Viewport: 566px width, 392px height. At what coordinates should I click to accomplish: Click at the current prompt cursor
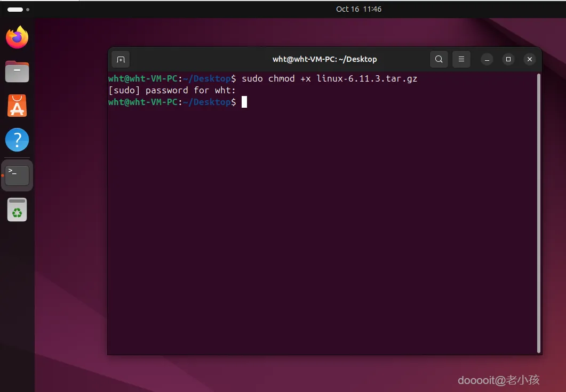point(244,102)
